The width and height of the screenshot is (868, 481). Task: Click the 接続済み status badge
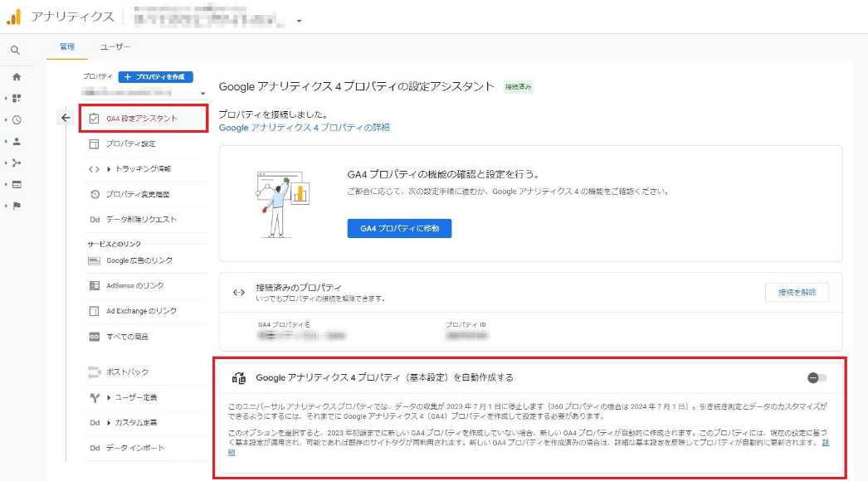(x=518, y=87)
